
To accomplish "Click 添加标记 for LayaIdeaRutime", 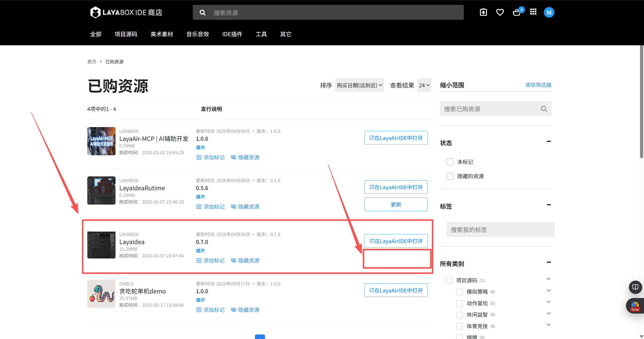I will [x=210, y=207].
